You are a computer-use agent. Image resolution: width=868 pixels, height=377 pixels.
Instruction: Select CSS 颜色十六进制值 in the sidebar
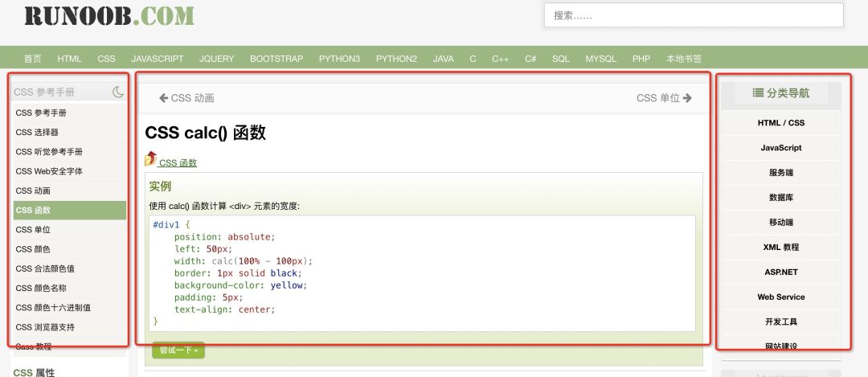(x=70, y=308)
